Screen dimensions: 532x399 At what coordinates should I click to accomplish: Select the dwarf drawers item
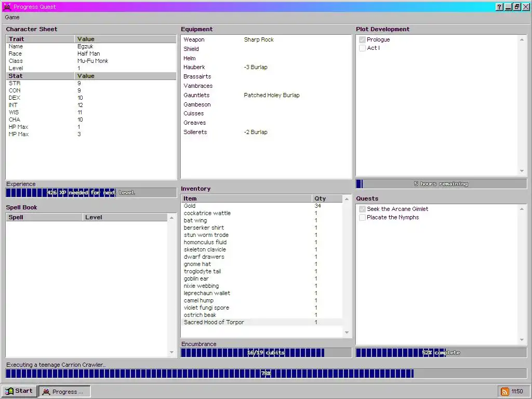click(x=262, y=257)
